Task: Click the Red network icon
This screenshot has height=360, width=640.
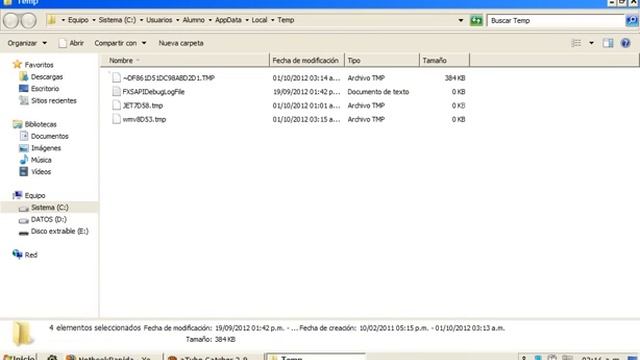Action: click(x=17, y=254)
